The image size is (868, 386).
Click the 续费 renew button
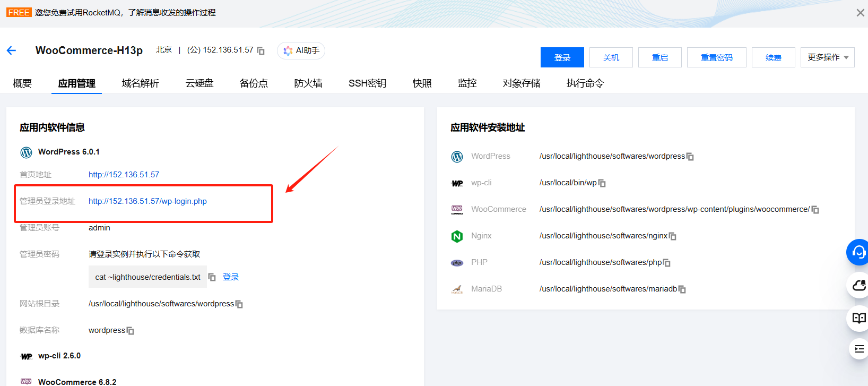coord(774,57)
